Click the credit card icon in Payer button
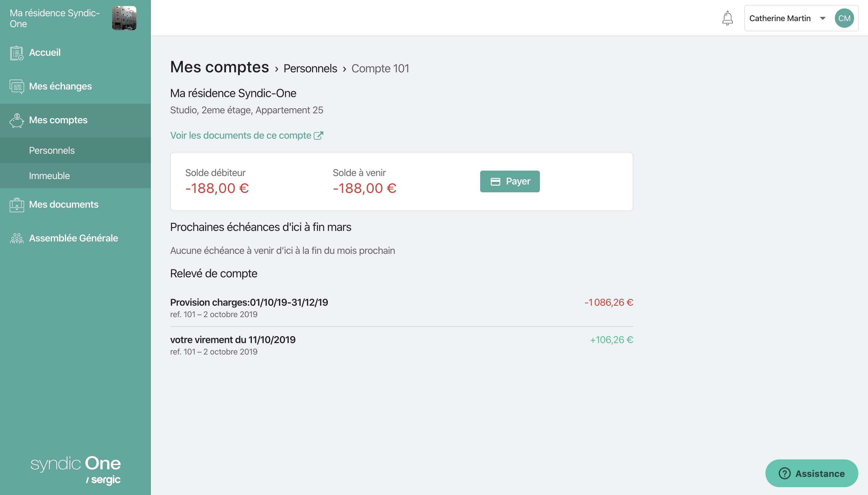The image size is (868, 495). coord(495,182)
